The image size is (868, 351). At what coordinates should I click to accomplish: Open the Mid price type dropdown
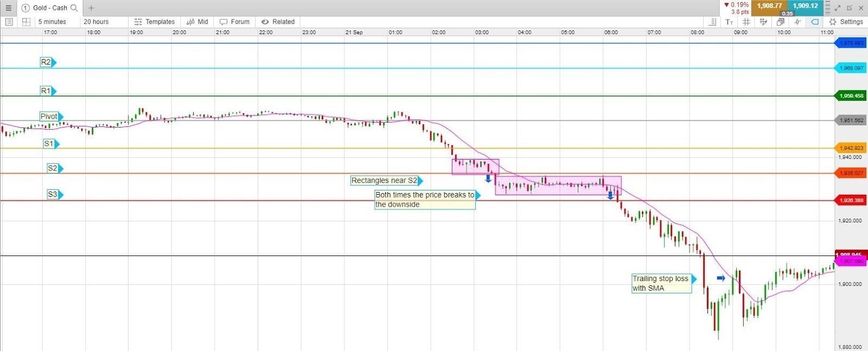click(197, 22)
